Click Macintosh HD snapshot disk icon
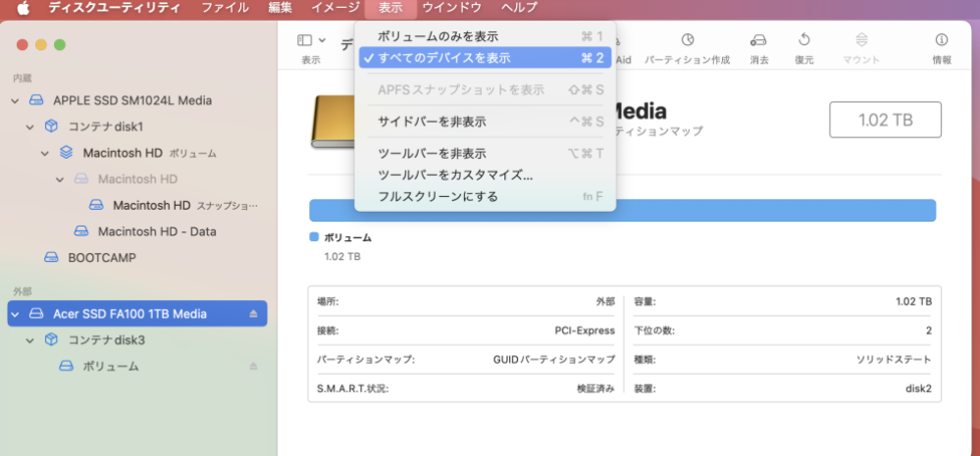980x456 pixels. pos(96,205)
